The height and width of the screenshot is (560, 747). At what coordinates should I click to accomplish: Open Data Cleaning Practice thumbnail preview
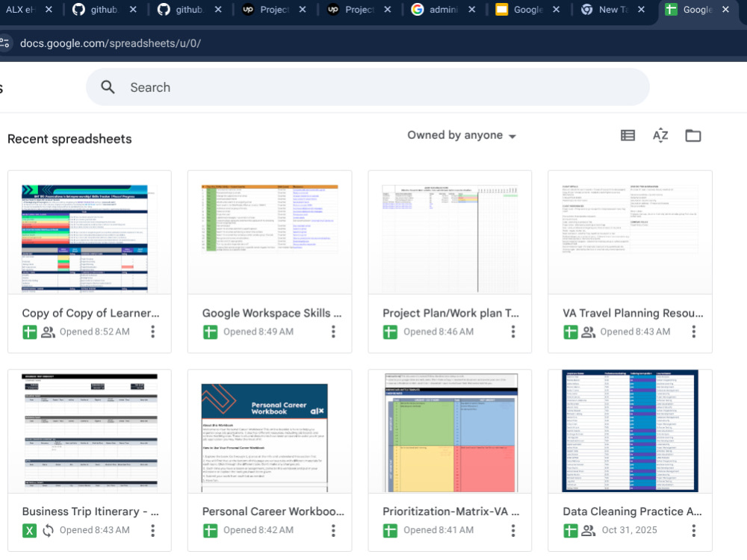coord(630,432)
